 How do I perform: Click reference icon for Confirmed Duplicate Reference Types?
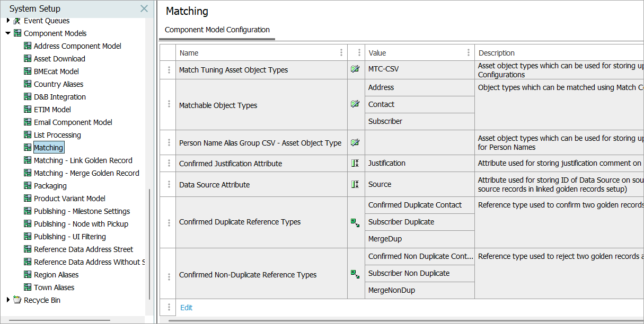pyautogui.click(x=355, y=222)
